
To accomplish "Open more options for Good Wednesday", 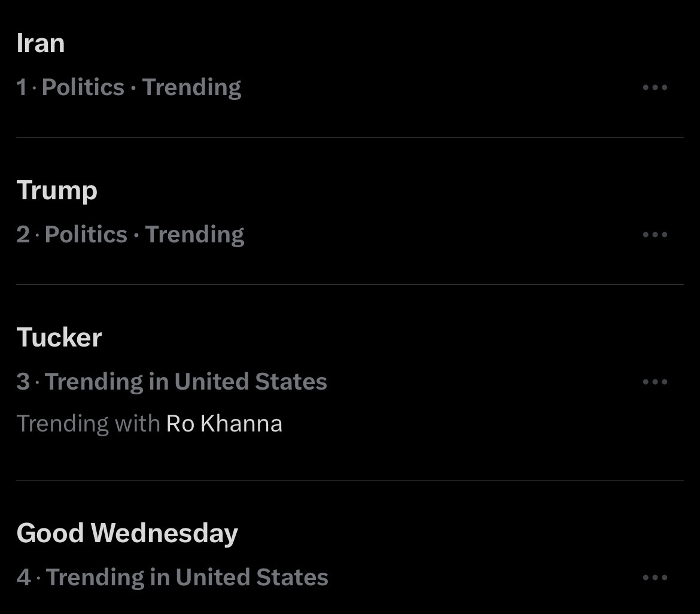I will (655, 577).
